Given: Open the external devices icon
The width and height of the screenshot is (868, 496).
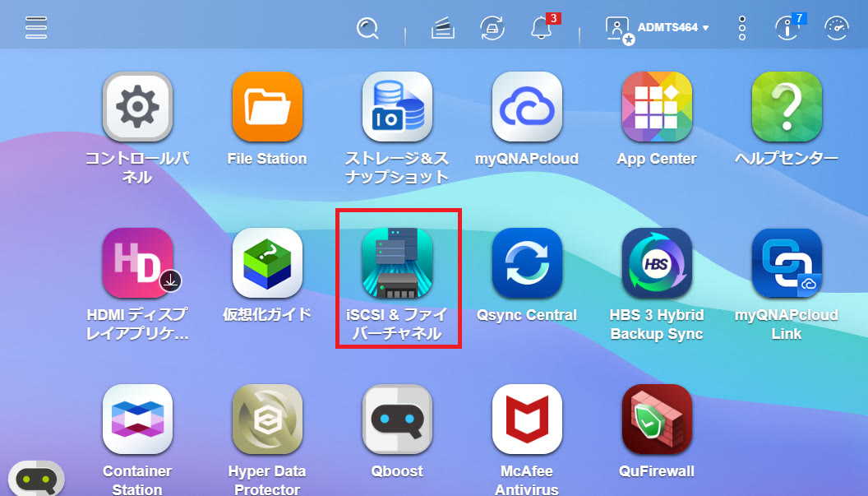Looking at the screenshot, I should [492, 28].
